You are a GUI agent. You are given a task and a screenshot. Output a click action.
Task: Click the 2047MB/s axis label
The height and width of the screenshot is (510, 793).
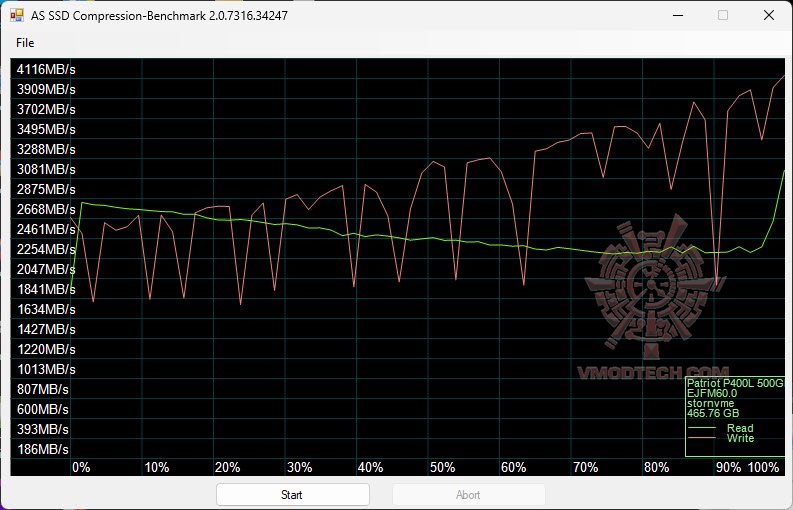pyautogui.click(x=46, y=269)
